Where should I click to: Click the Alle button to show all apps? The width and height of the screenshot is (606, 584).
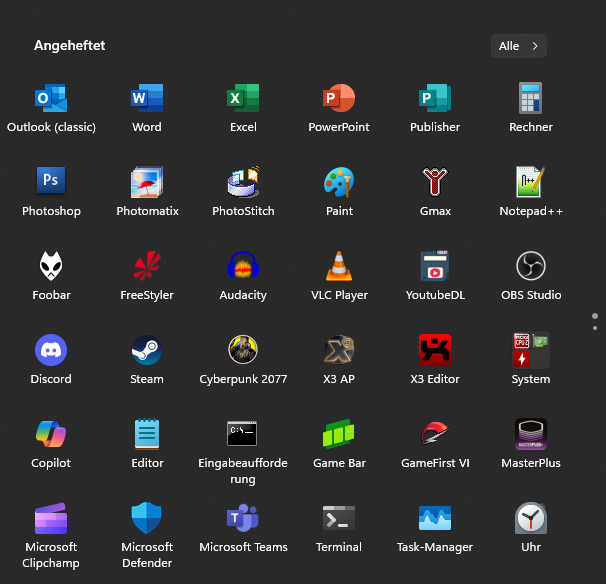[518, 46]
